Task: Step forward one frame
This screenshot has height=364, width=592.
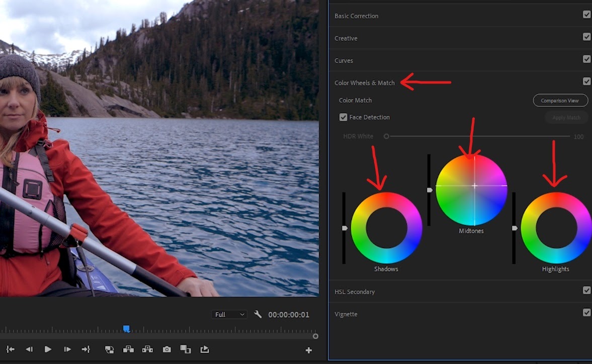Action: [67, 349]
